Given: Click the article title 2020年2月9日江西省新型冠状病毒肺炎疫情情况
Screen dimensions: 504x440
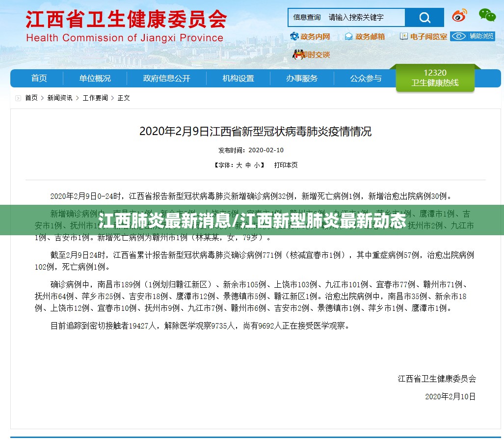Looking at the screenshot, I should (x=255, y=131).
